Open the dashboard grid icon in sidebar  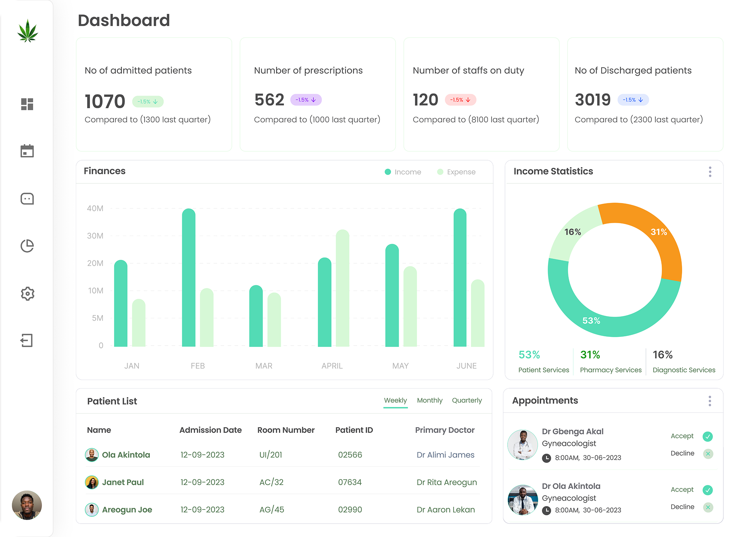[x=27, y=104]
